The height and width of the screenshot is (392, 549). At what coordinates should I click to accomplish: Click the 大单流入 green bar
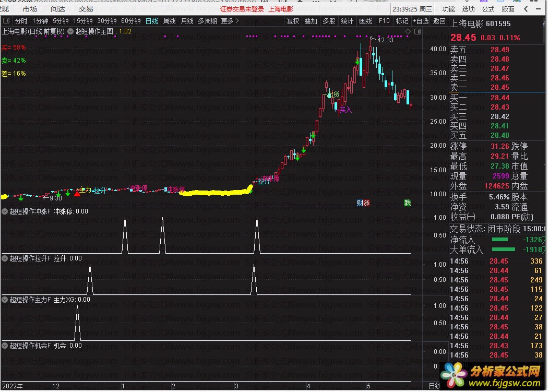tap(504, 250)
